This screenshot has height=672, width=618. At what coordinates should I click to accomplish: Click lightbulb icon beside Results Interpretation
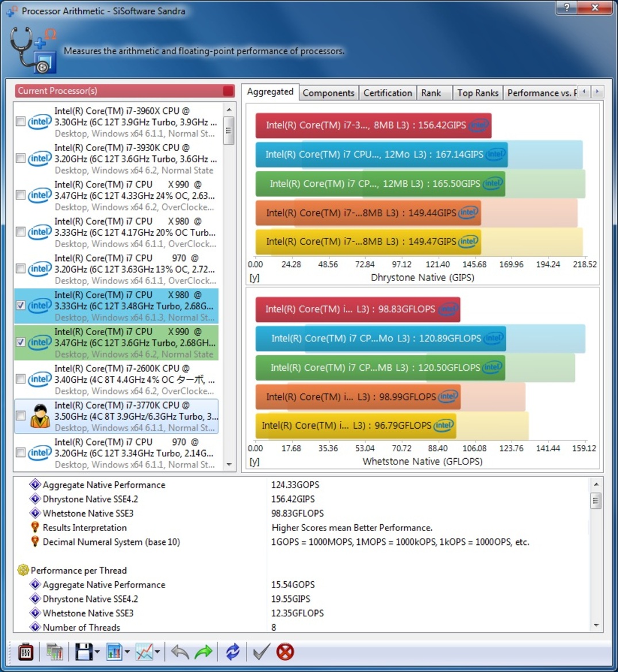[x=35, y=527]
